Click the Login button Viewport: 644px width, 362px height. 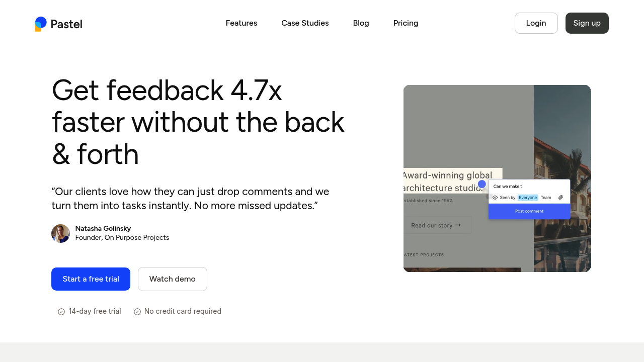click(x=536, y=23)
